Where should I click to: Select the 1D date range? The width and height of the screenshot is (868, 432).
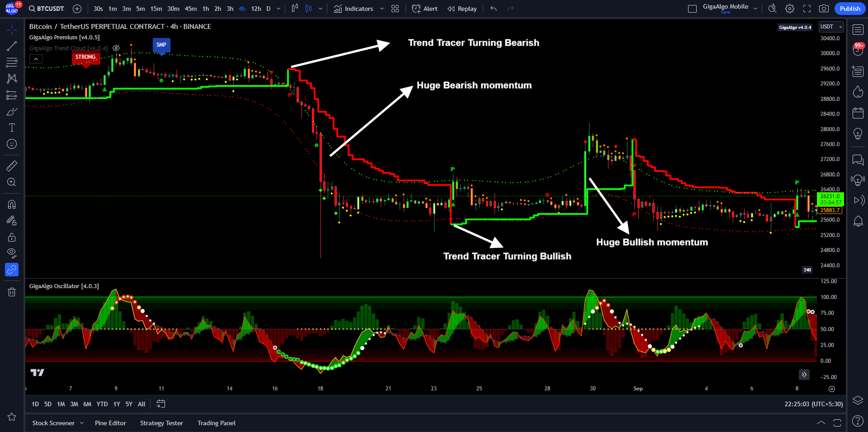tap(35, 404)
